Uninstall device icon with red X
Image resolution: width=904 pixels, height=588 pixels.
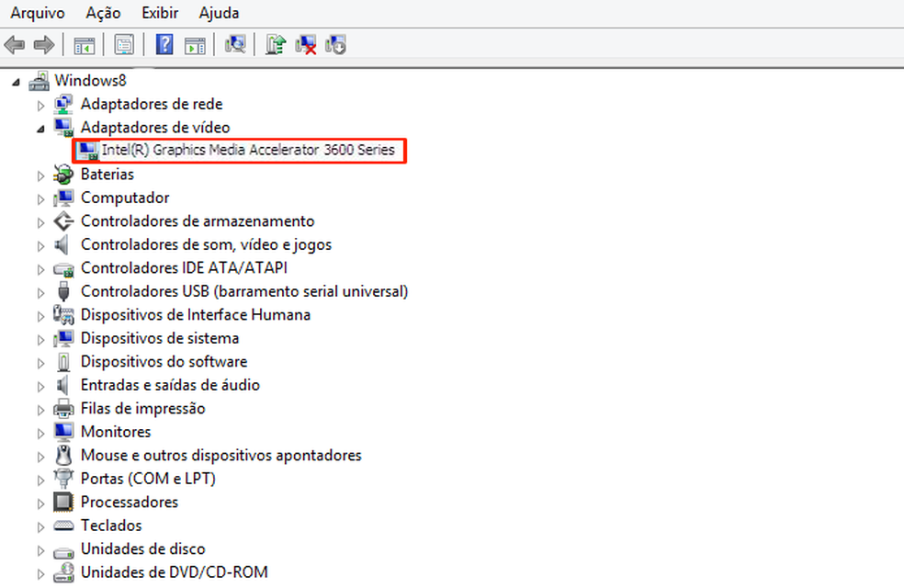tap(306, 44)
